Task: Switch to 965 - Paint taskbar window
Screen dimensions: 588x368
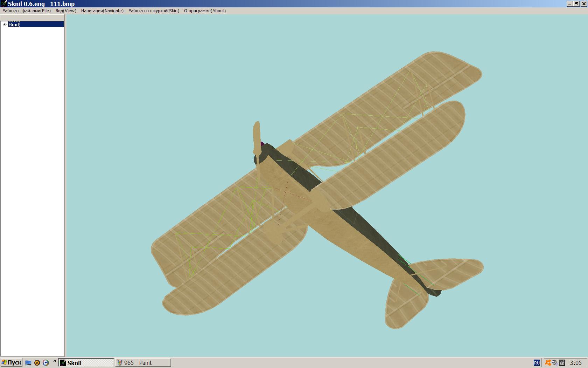Action: coord(143,363)
